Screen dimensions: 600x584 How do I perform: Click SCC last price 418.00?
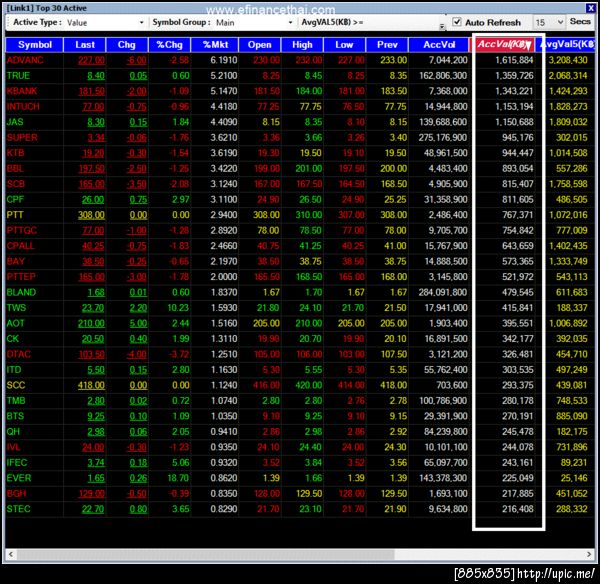point(91,385)
